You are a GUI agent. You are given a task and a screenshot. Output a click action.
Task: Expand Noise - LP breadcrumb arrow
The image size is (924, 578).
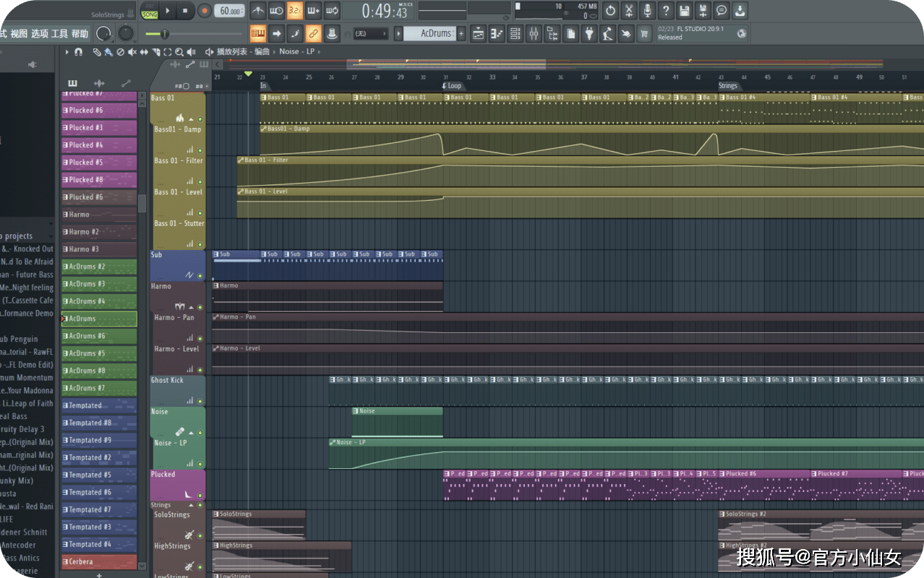coord(320,52)
